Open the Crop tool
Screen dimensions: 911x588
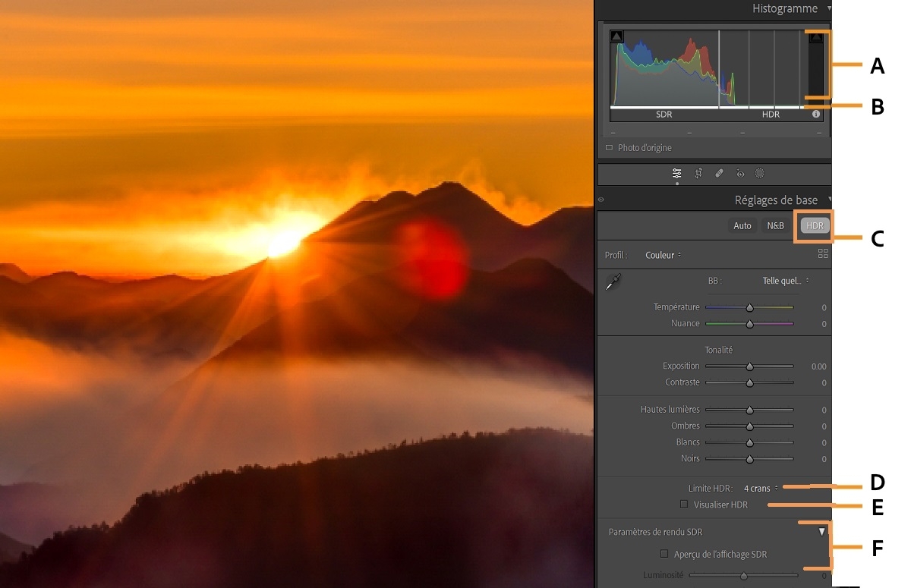click(x=698, y=173)
